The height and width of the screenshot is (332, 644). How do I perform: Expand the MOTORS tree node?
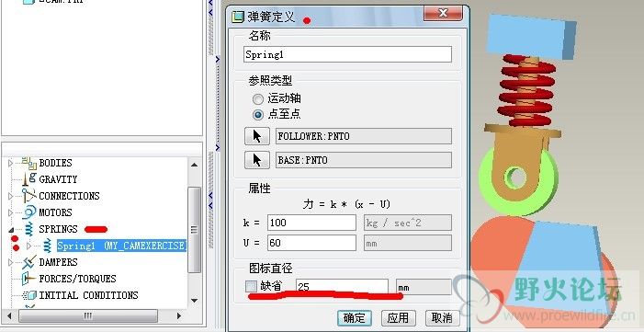tap(11, 212)
